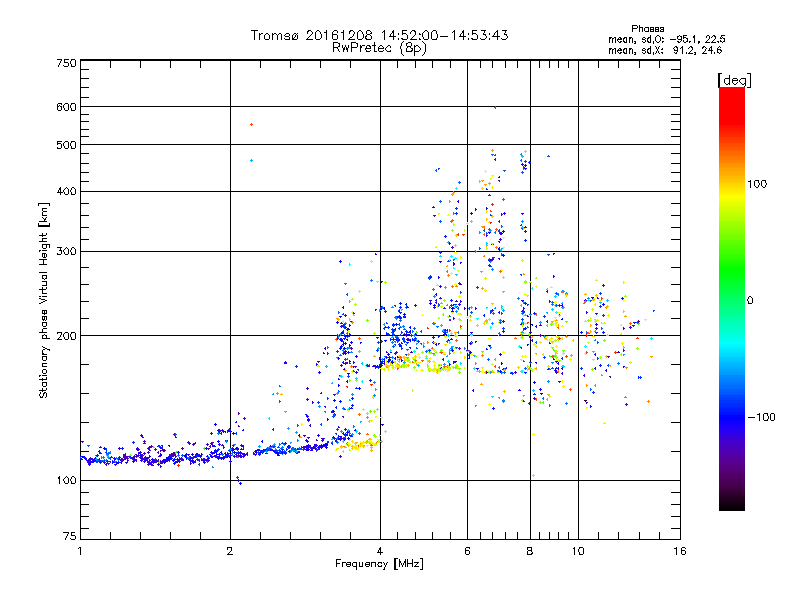This screenshot has height=600, width=800.
Task: Click the plot title 'Tromsø 20161208 14:52:00-14:53:43'
Action: pos(379,35)
